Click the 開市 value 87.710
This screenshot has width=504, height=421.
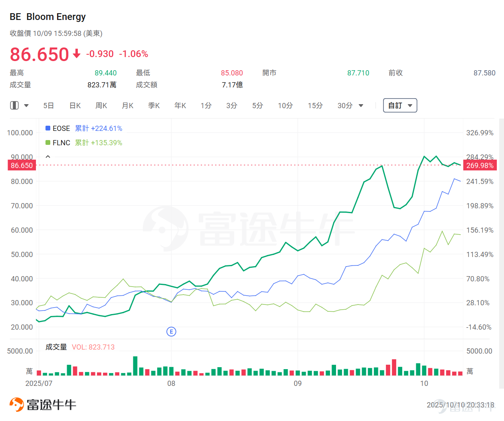pyautogui.click(x=358, y=73)
